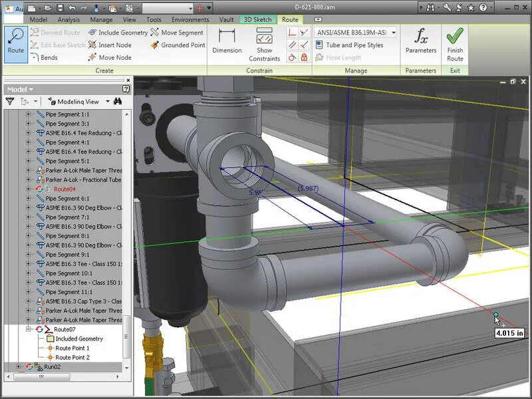Open the ANSI/ASME B36.19M style dropdown
Viewport: 532px width, 399px height.
tap(394, 33)
